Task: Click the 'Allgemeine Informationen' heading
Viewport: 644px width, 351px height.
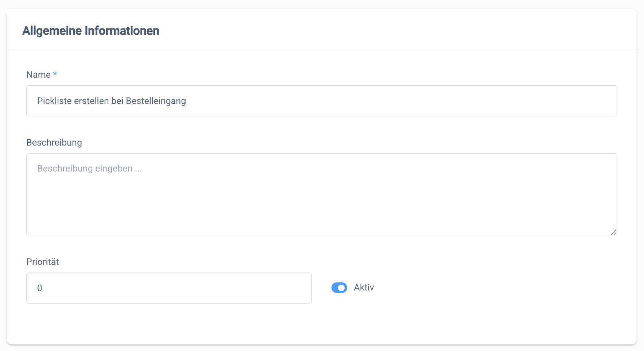Action: 91,31
